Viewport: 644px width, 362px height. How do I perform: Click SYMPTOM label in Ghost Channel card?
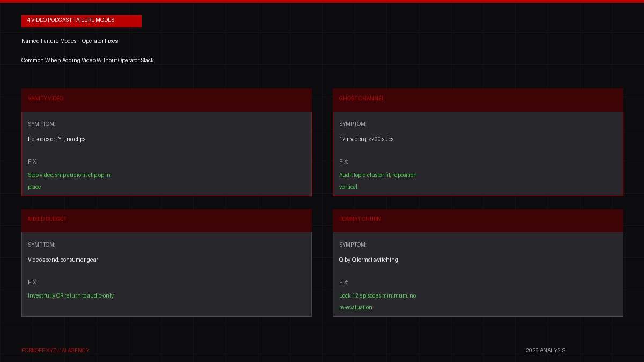point(353,124)
